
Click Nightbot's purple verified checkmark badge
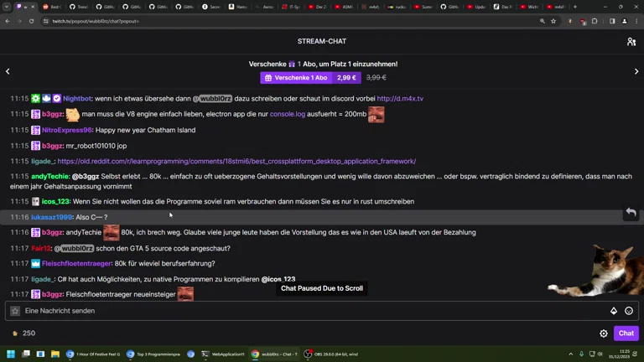57,99
